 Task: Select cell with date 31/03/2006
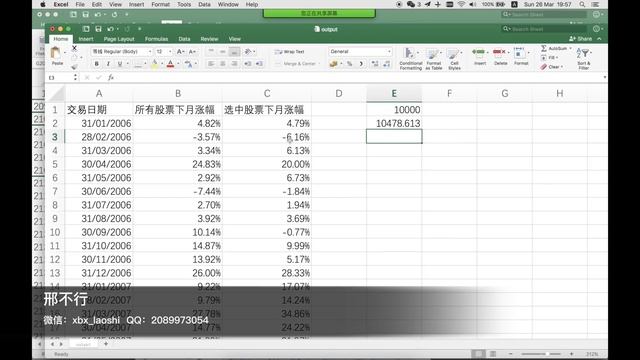(x=99, y=151)
